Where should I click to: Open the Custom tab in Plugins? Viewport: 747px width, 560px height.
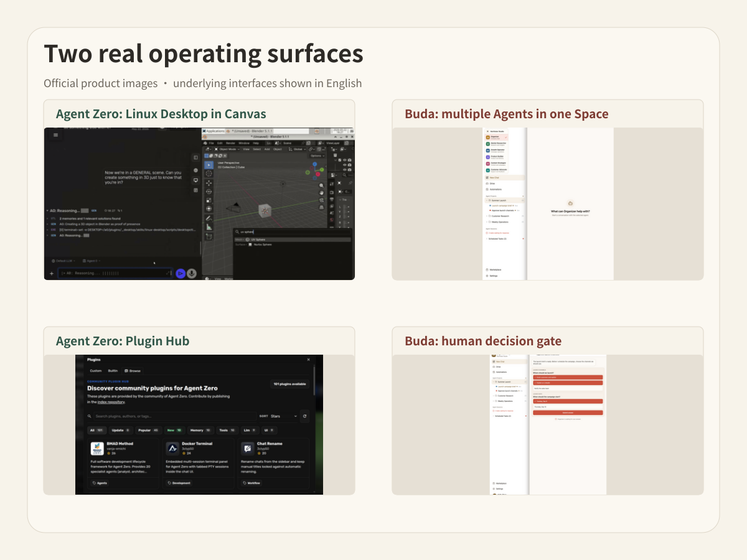click(x=96, y=371)
